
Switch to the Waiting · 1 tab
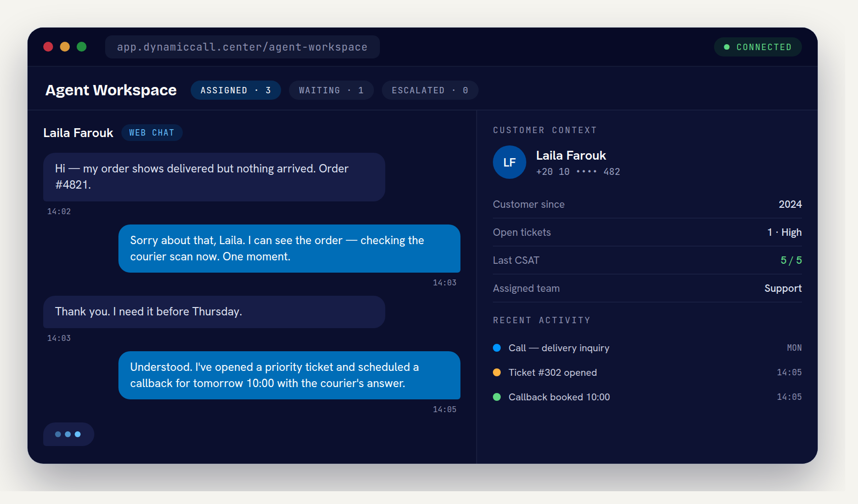331,90
